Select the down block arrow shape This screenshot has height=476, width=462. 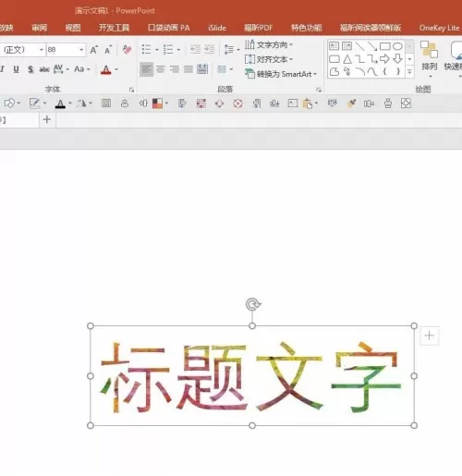coord(397,58)
